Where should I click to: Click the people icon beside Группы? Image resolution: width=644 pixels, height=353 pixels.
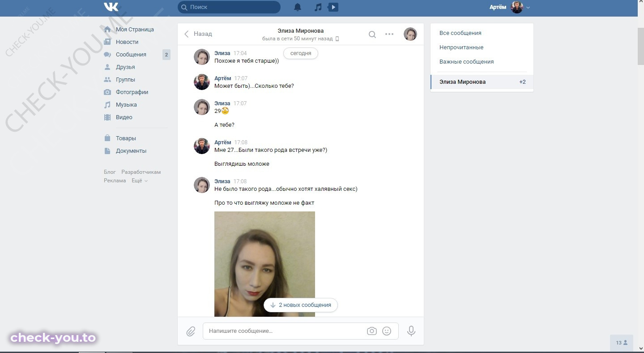click(x=107, y=80)
